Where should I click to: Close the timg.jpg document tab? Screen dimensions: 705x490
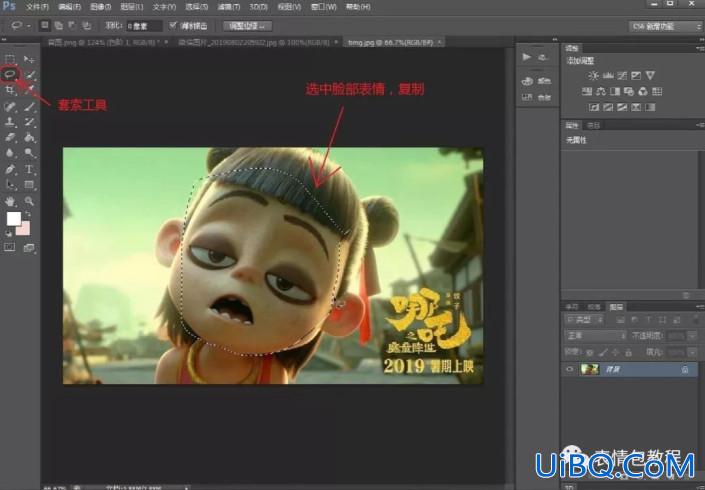click(x=440, y=42)
